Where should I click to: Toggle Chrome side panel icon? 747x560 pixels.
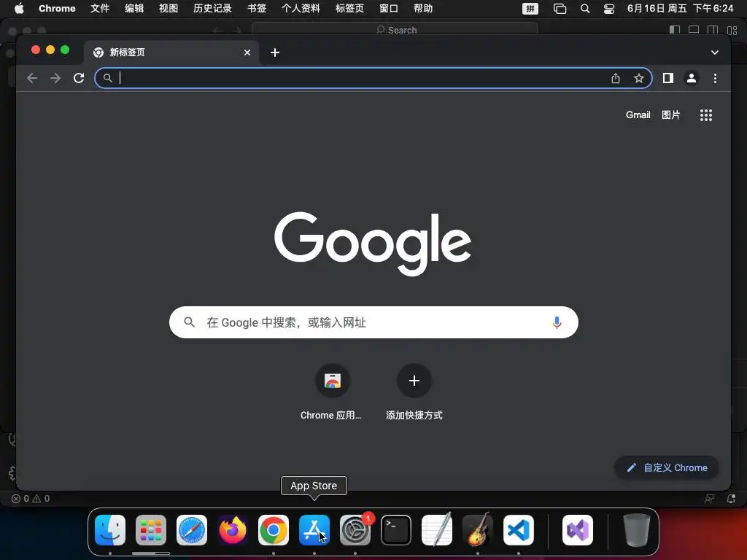click(x=668, y=78)
